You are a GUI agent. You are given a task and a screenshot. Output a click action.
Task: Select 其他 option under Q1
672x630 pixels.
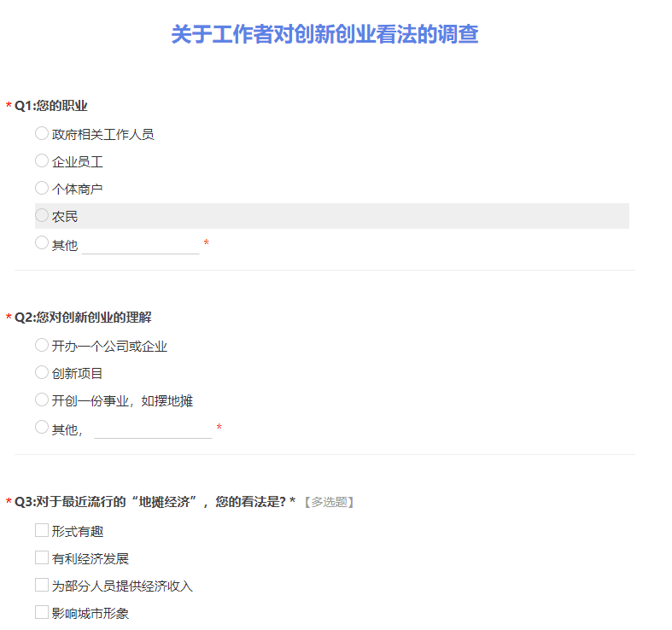[42, 243]
